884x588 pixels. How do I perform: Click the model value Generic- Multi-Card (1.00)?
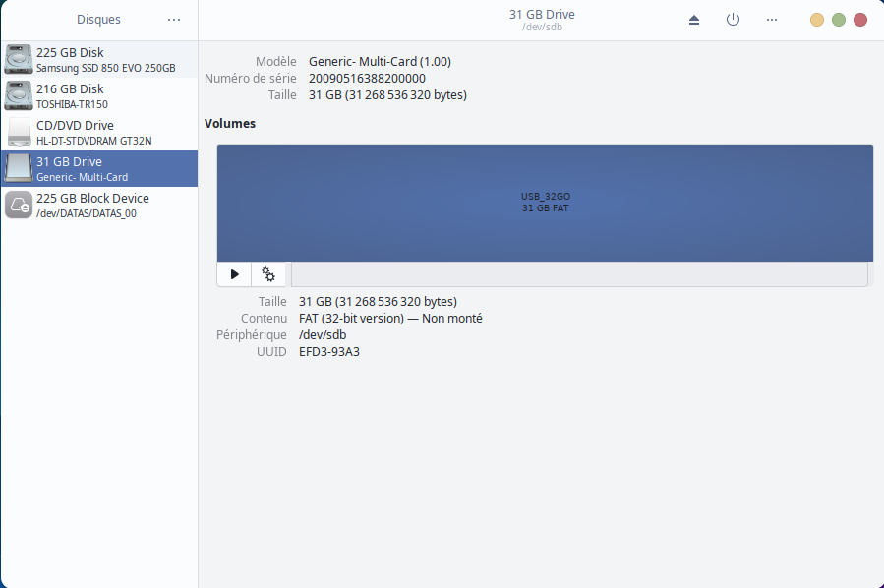tap(380, 61)
